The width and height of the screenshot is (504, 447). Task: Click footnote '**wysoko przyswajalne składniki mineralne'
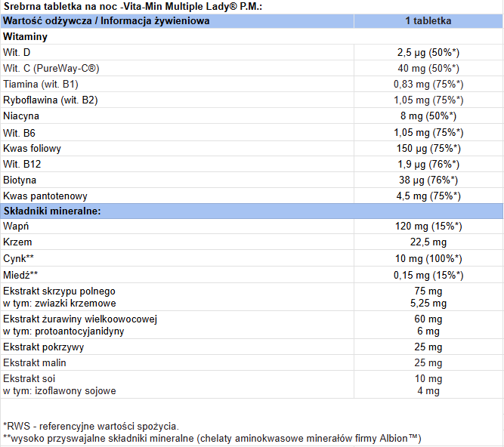click(99, 439)
